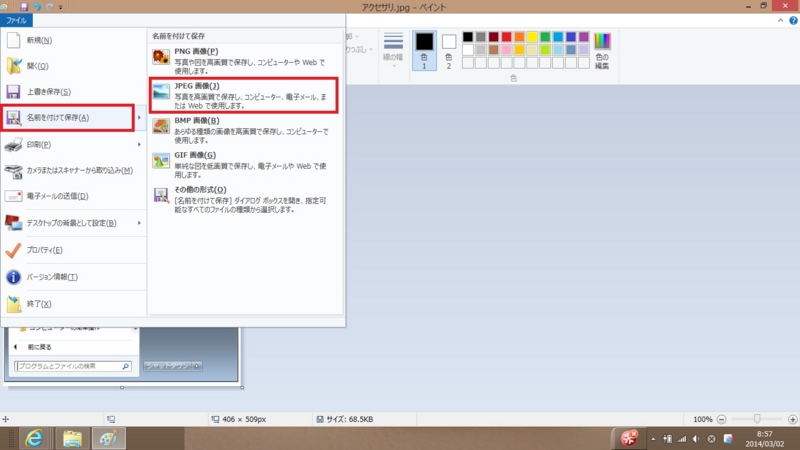The image size is (800, 450).
Task: Select the 色 1 foreground color box
Action: click(424, 50)
